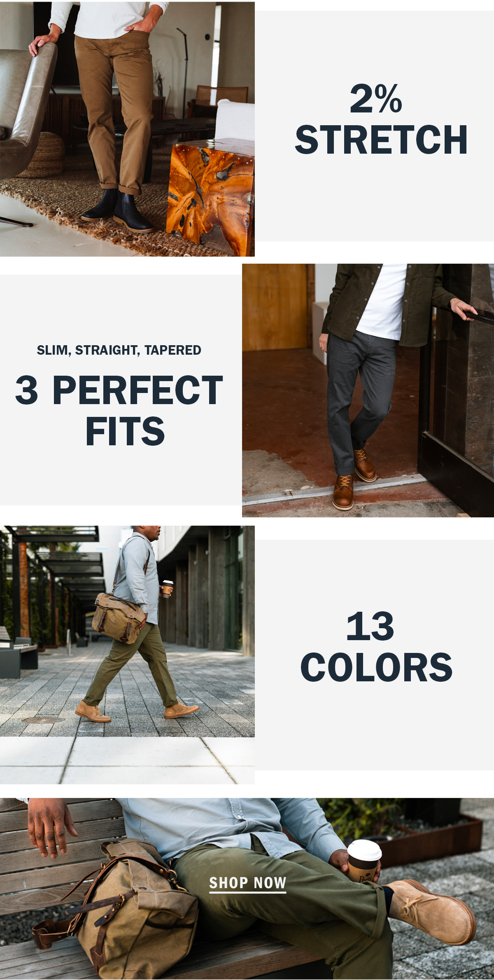494x980 pixels.
Task: Select the 3 PERFECT FITS headline
Action: pyautogui.click(x=119, y=410)
